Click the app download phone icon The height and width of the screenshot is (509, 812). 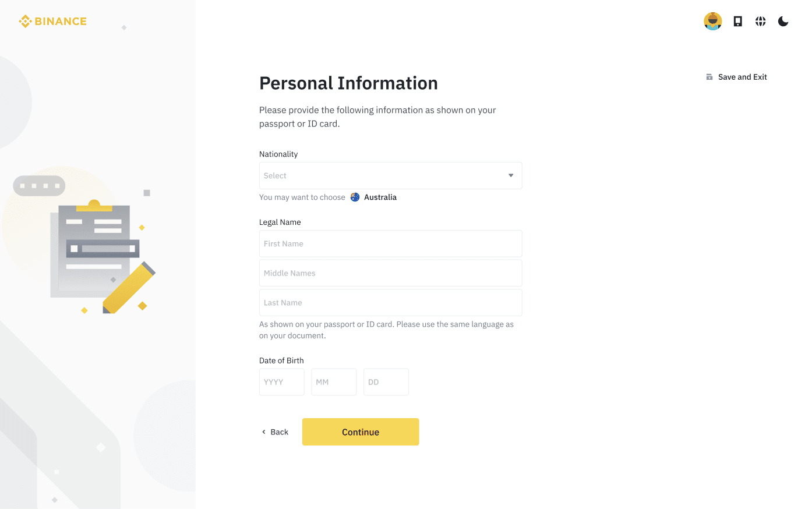[x=737, y=22]
